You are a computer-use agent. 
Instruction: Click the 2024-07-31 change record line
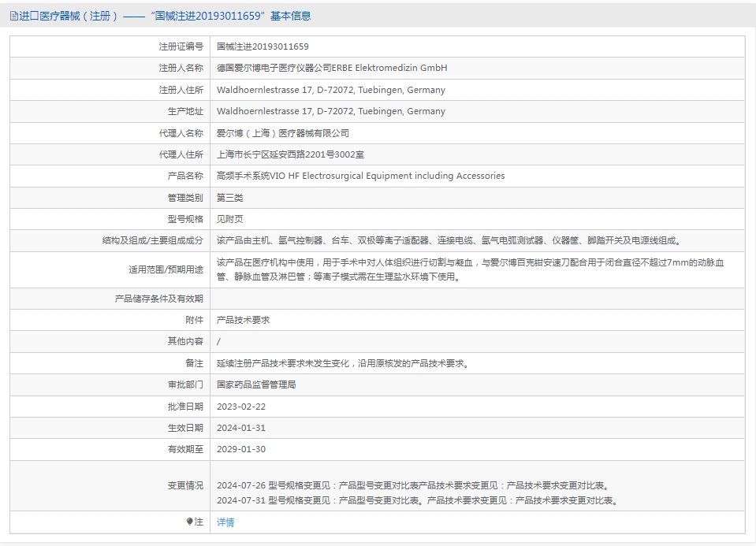click(x=416, y=500)
